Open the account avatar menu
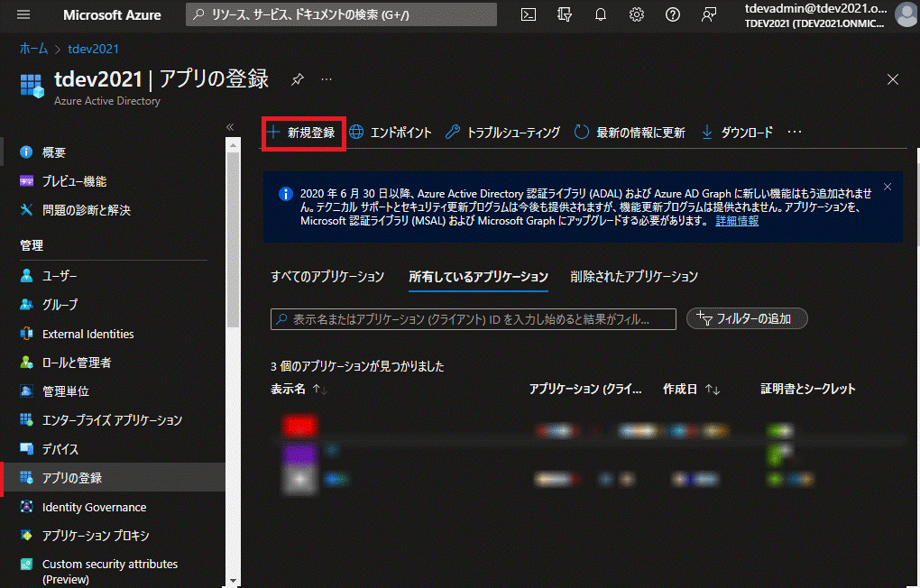Viewport: 920px width, 588px height. [x=906, y=14]
